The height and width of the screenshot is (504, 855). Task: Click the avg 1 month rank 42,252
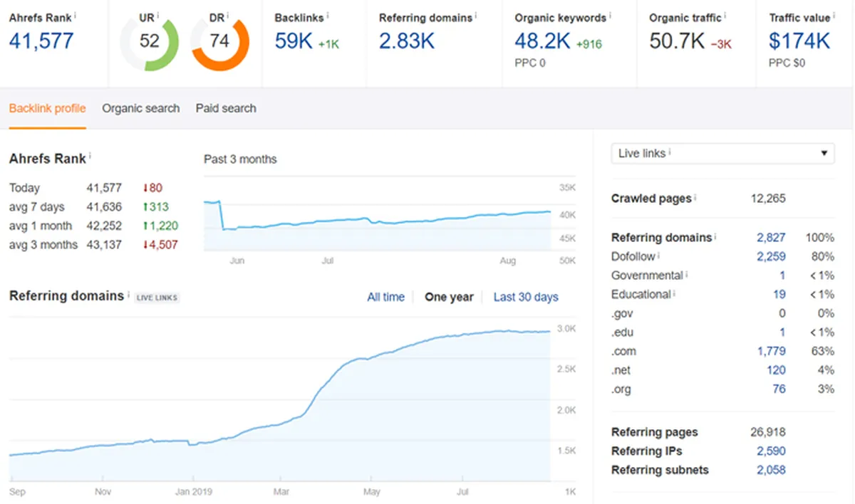click(104, 226)
